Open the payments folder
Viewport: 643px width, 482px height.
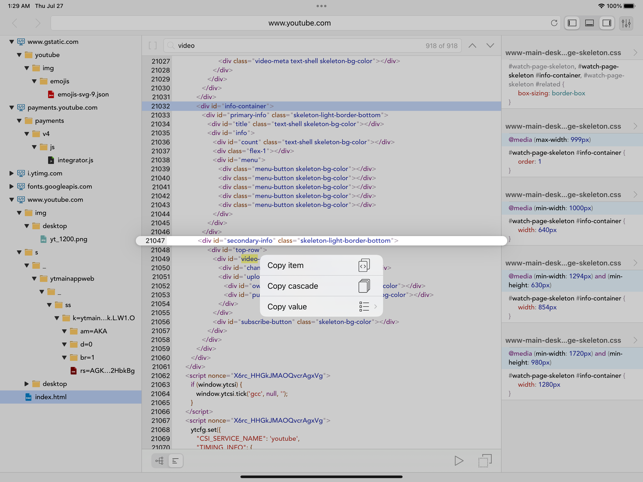44,121
